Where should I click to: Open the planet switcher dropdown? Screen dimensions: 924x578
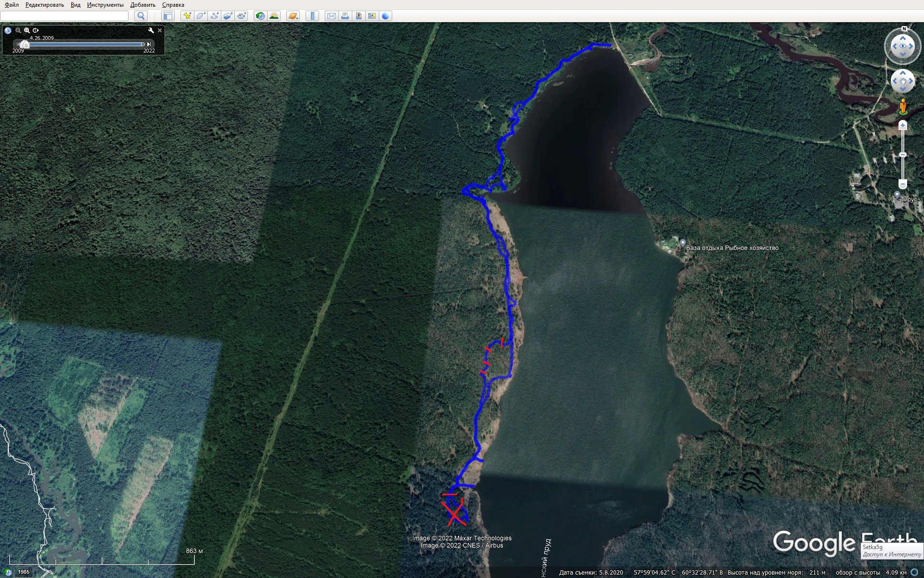coord(293,16)
